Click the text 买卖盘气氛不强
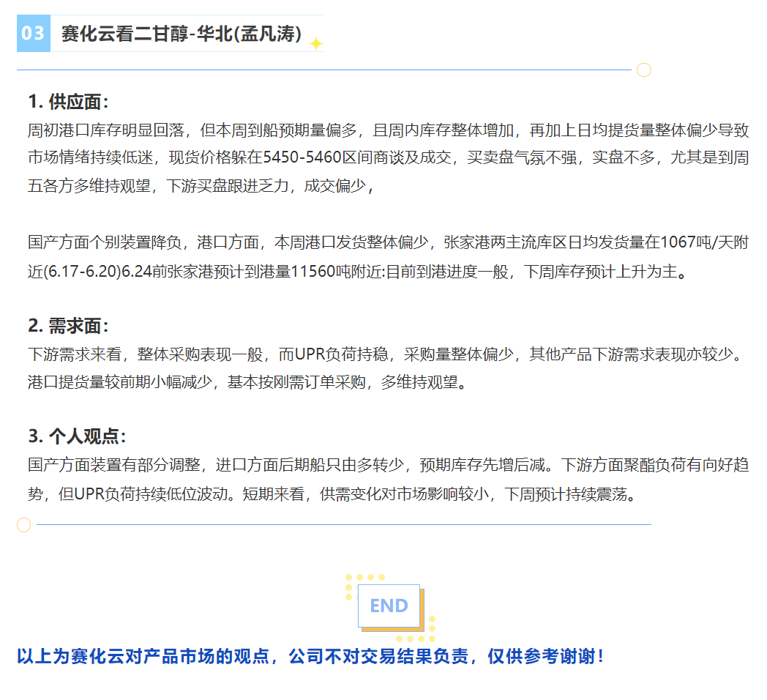 (x=521, y=157)
